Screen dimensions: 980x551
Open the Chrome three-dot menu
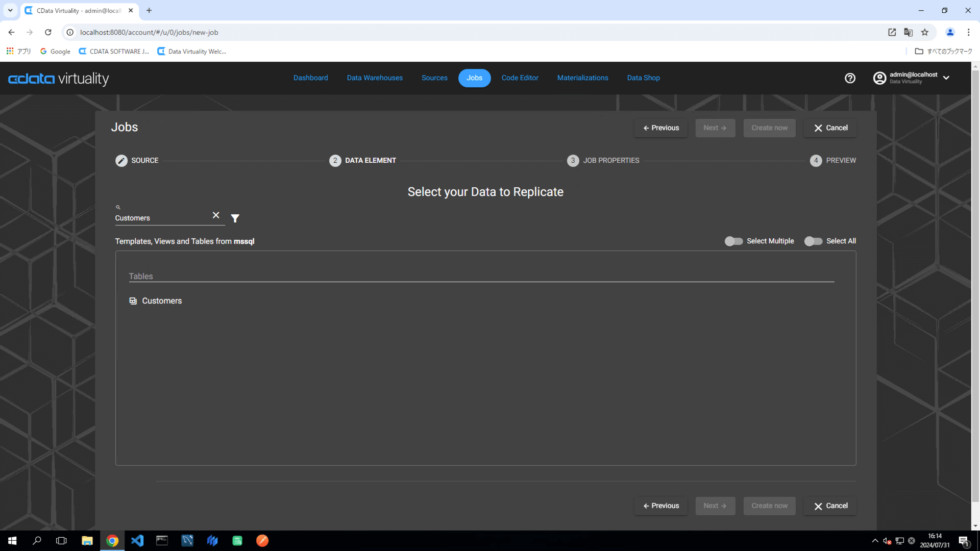(968, 32)
